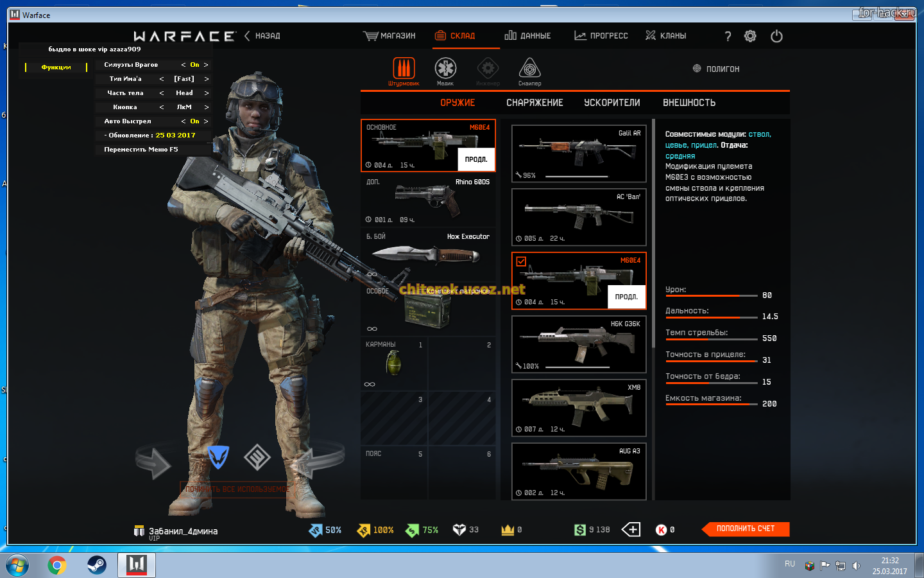Screen dimensions: 924x578
Task: Toggle Силуэты Врагов left arrow
Action: (184, 65)
